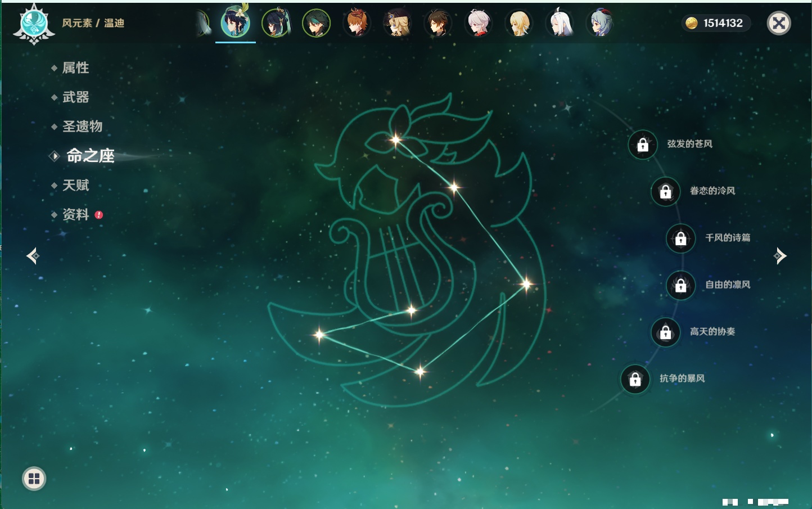Go to previous character with left arrow
Viewport: 812px width, 509px height.
(33, 256)
